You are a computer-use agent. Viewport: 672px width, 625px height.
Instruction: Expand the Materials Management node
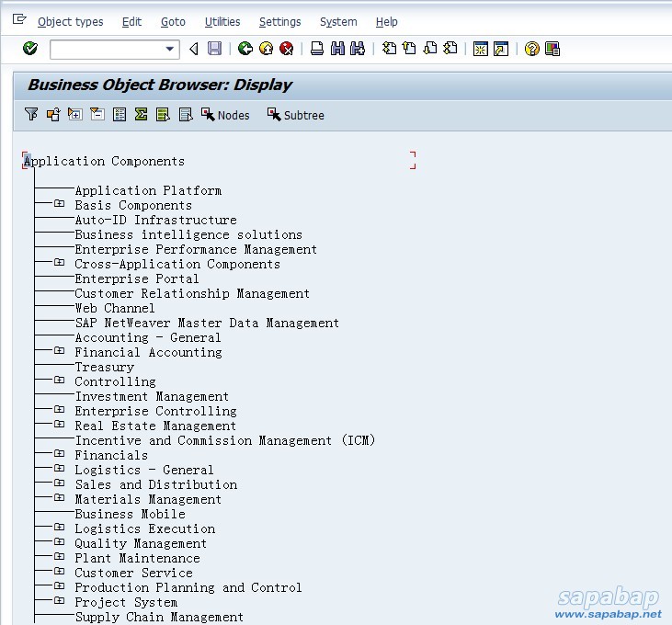[x=59, y=497]
